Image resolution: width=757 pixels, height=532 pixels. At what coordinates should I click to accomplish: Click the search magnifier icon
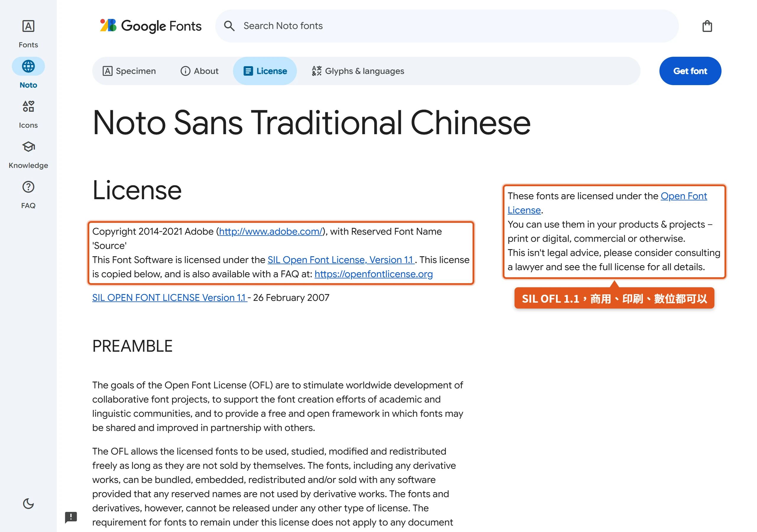229,26
